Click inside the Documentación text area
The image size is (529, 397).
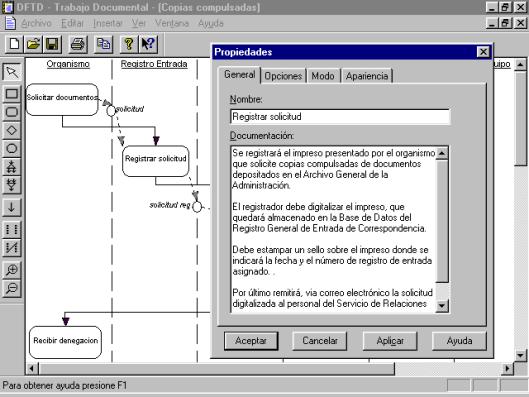pyautogui.click(x=333, y=229)
